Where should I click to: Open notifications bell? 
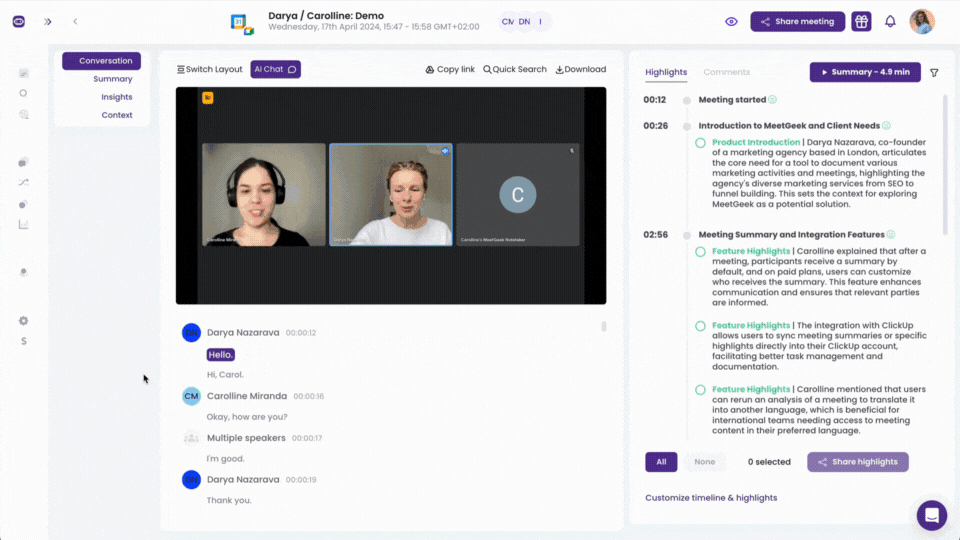coord(890,21)
